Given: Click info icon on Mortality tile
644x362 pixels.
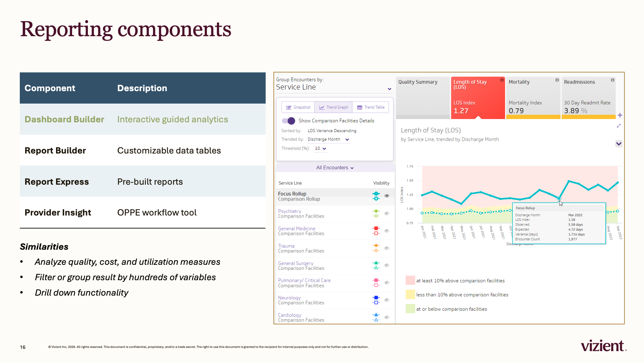Looking at the screenshot, I should pos(557,80).
